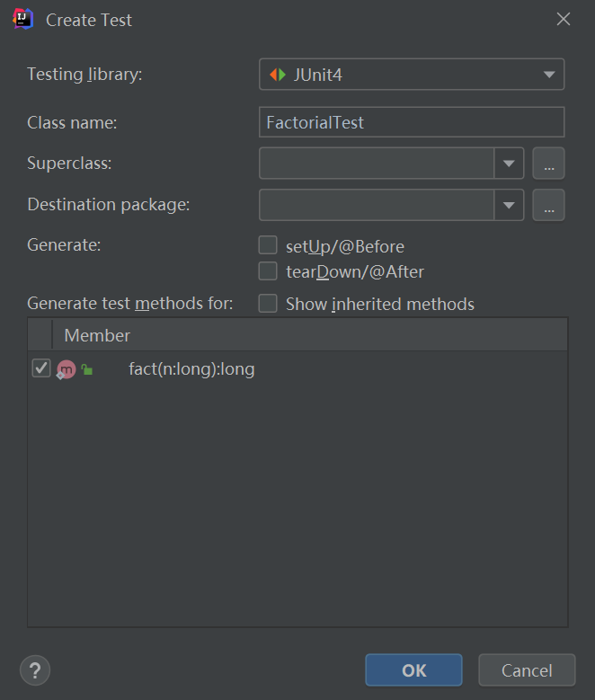This screenshot has width=595, height=700.
Task: Expand the Destination package dropdown arrow
Action: [509, 205]
